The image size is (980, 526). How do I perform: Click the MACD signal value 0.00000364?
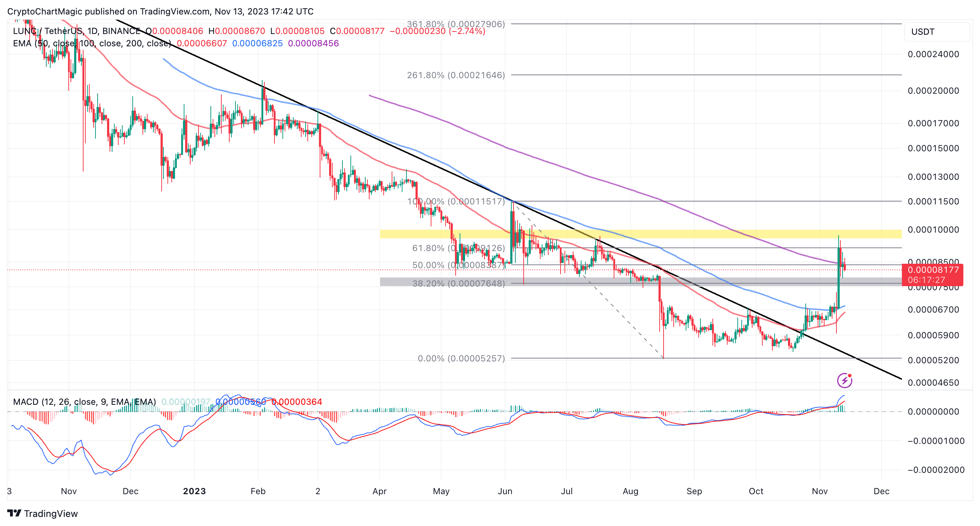coord(297,402)
